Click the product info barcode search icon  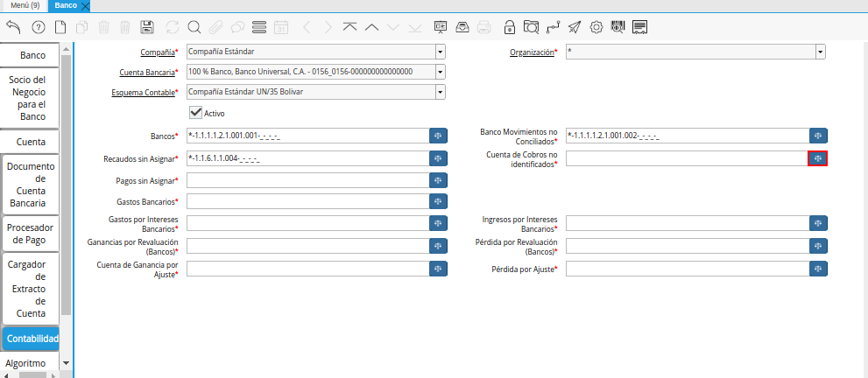617,26
